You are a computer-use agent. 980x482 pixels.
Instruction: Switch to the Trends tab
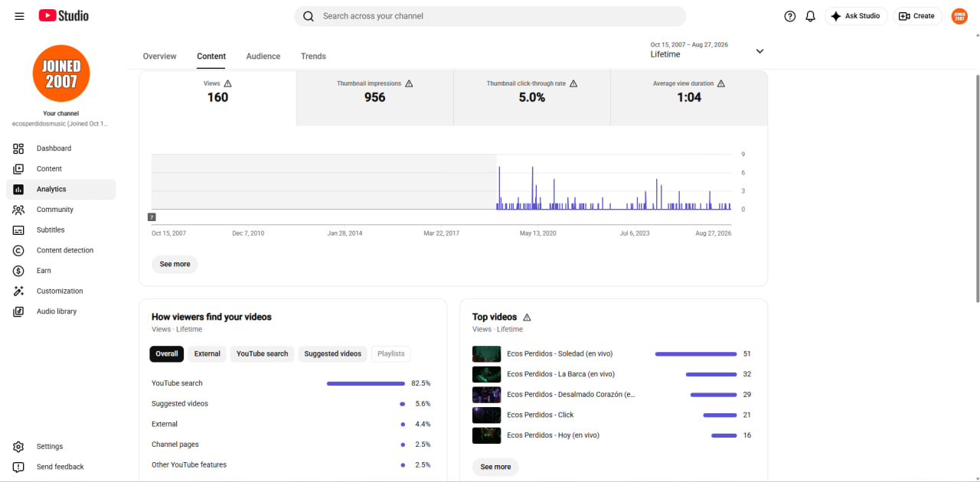(313, 57)
